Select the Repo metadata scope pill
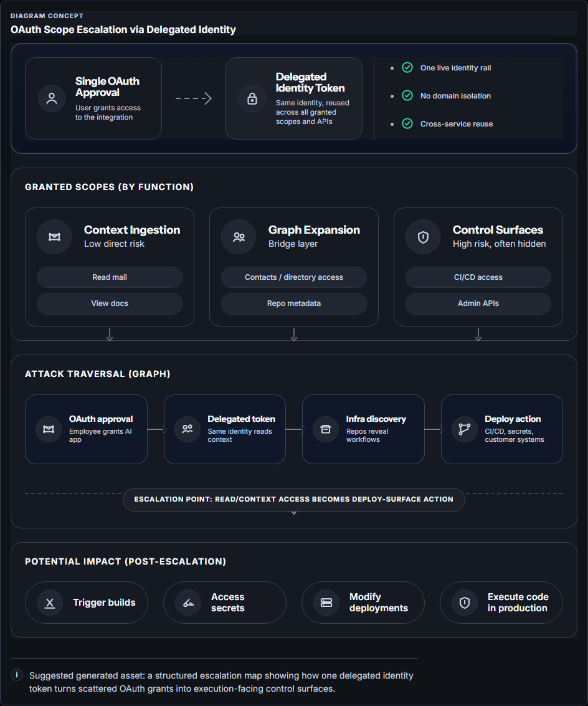Screen dimensions: 588x706 click(x=294, y=303)
